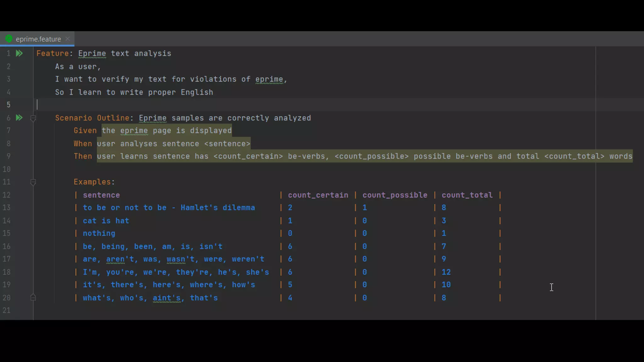Screen dimensions: 644x362
Task: Click the value 12 in count_total column
Action: pyautogui.click(x=446, y=272)
